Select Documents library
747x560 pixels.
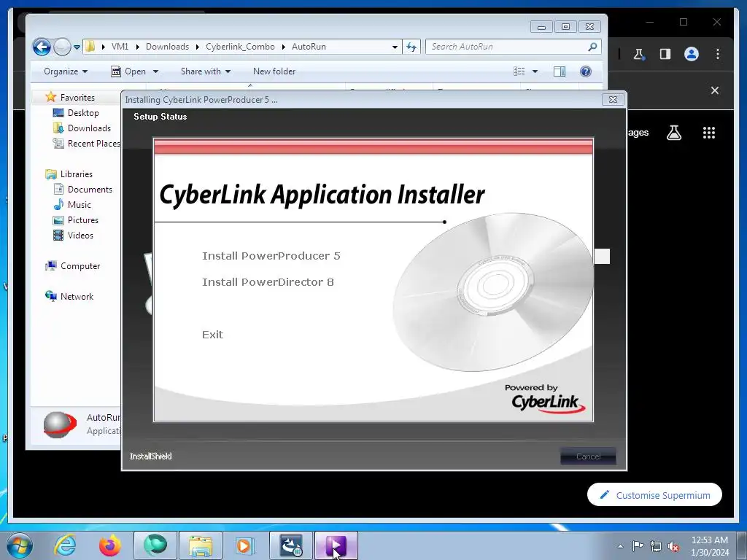(x=90, y=190)
